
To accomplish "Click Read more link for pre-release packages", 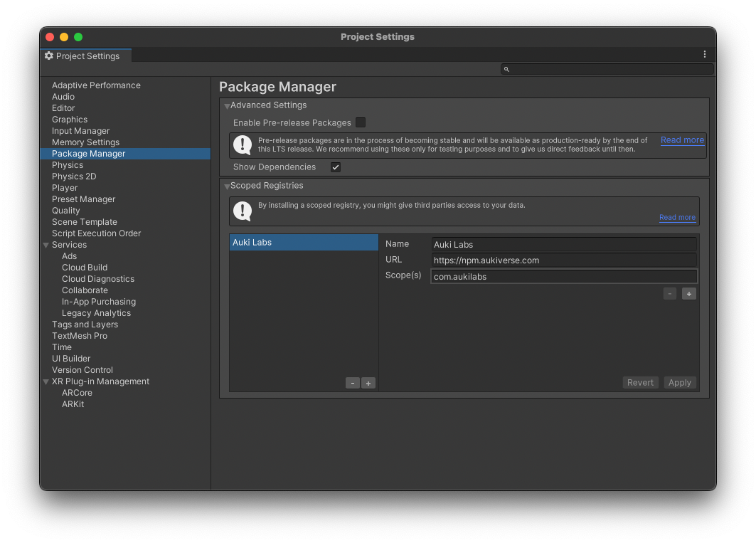I will click(x=682, y=140).
